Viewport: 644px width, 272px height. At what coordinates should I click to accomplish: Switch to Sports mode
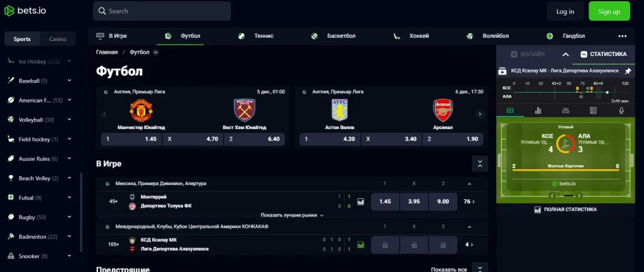22,39
